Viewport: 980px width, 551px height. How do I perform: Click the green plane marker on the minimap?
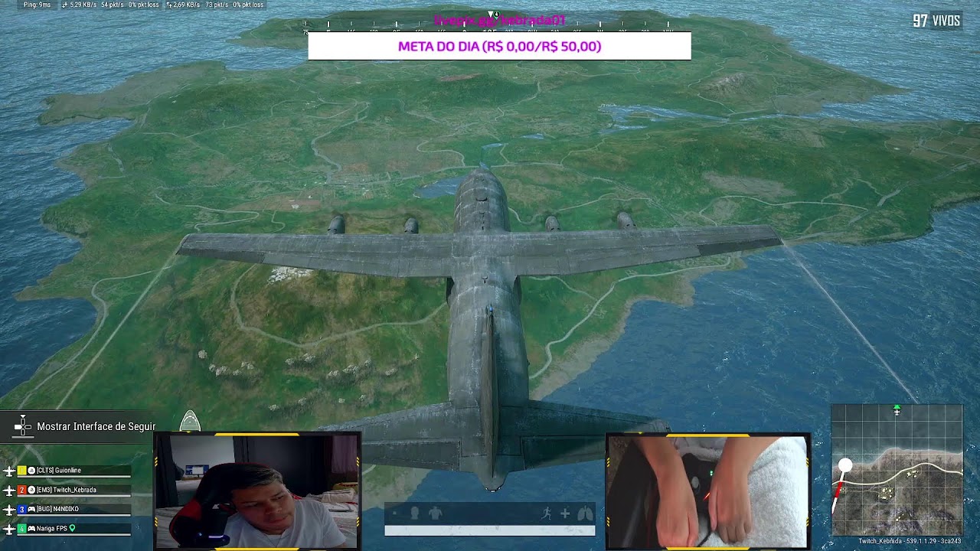click(x=897, y=411)
